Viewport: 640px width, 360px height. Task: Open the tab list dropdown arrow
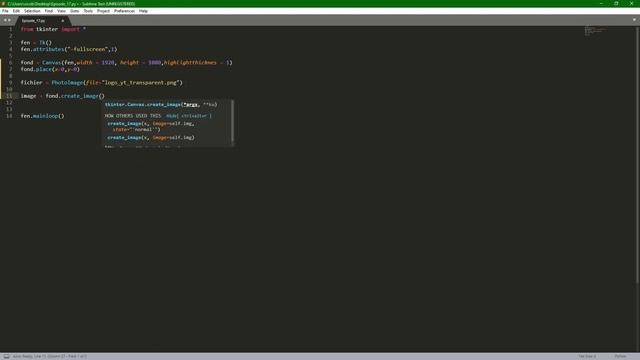[x=634, y=20]
